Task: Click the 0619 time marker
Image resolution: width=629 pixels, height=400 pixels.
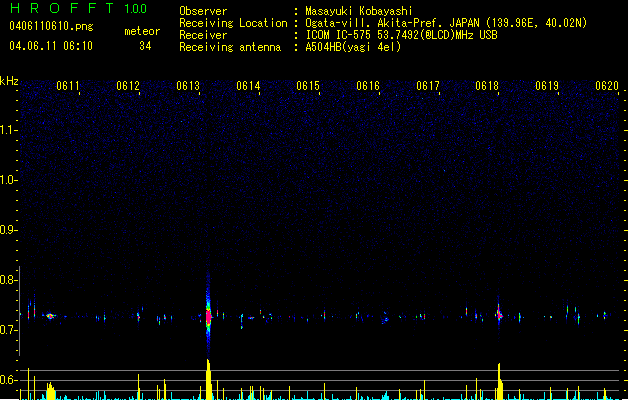Action: pos(547,86)
